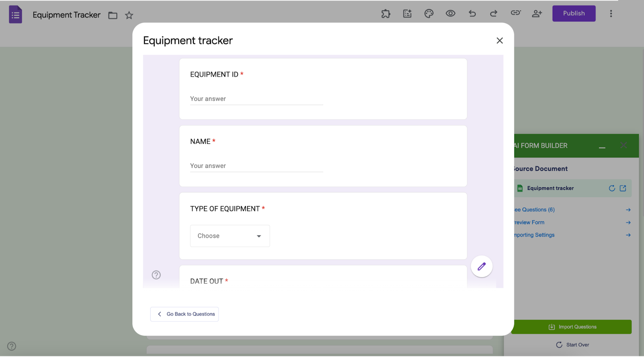
Task: Click the Equipment Tracker form title
Action: 66,15
